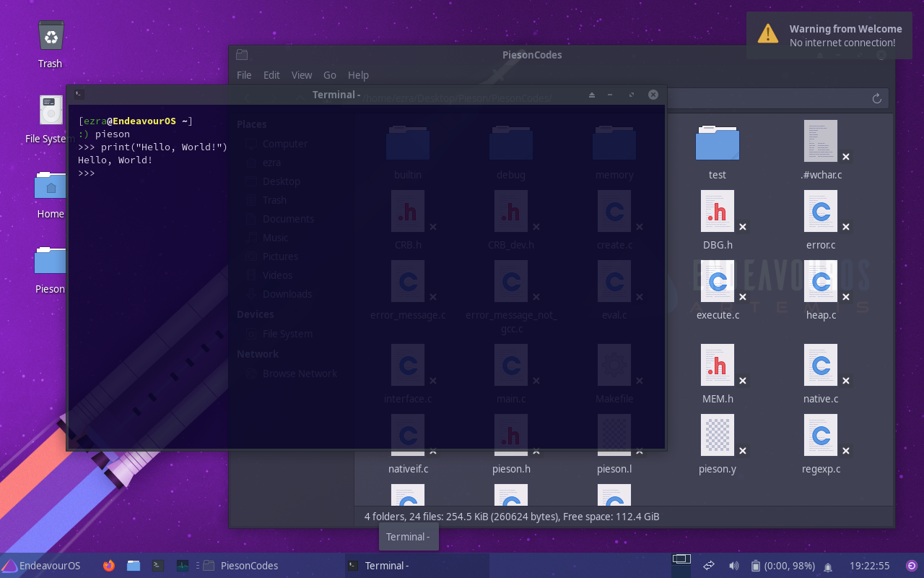Open the View menu in PiesonCodes
This screenshot has width=924, height=578.
coord(302,75)
